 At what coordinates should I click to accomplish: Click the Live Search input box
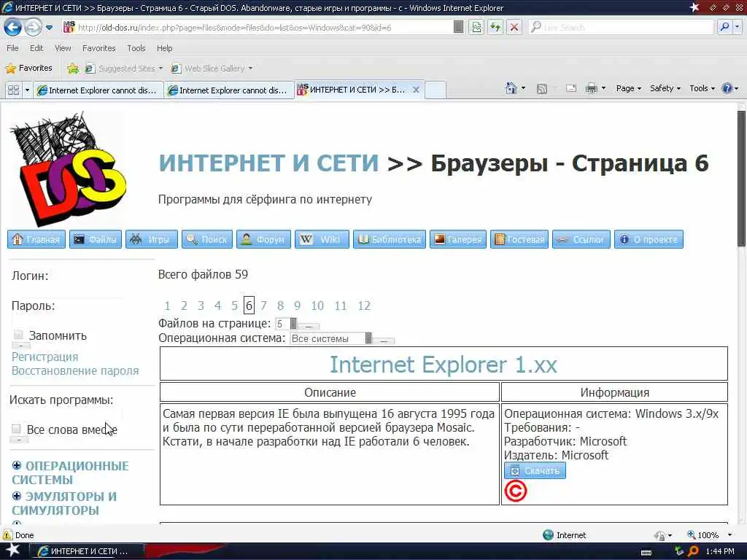(621, 28)
